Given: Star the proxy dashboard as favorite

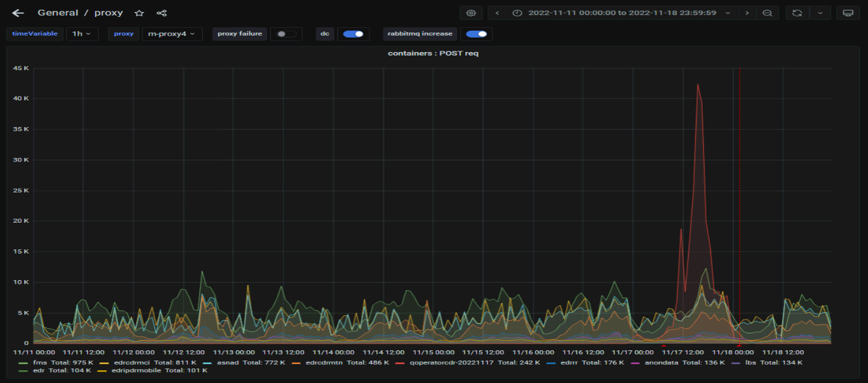Looking at the screenshot, I should point(139,13).
